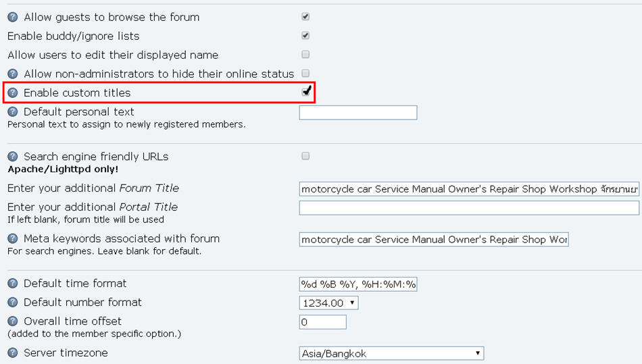Enable users editing their displayed name

point(305,54)
